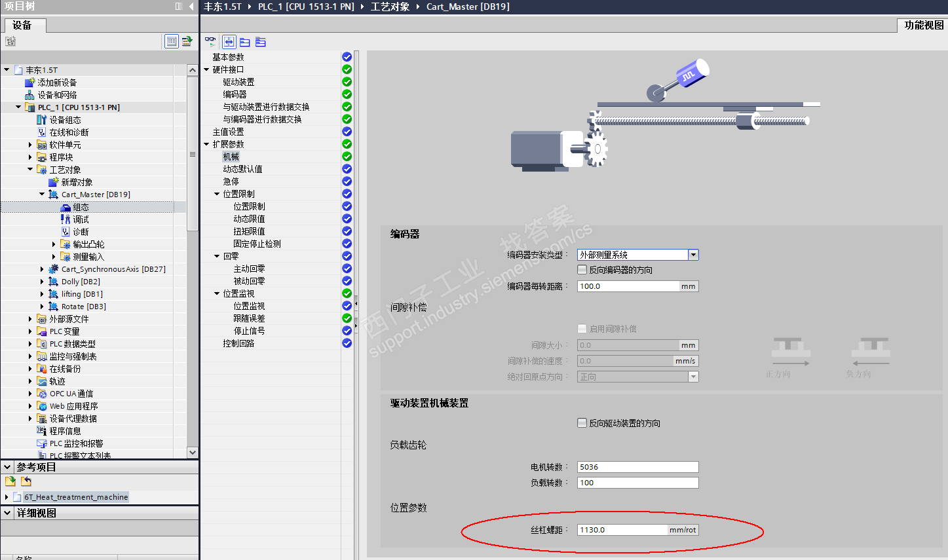The image size is (948, 560).
Task: Click the folder icon with blue return arrow under 参考项目
Action: coord(26,481)
